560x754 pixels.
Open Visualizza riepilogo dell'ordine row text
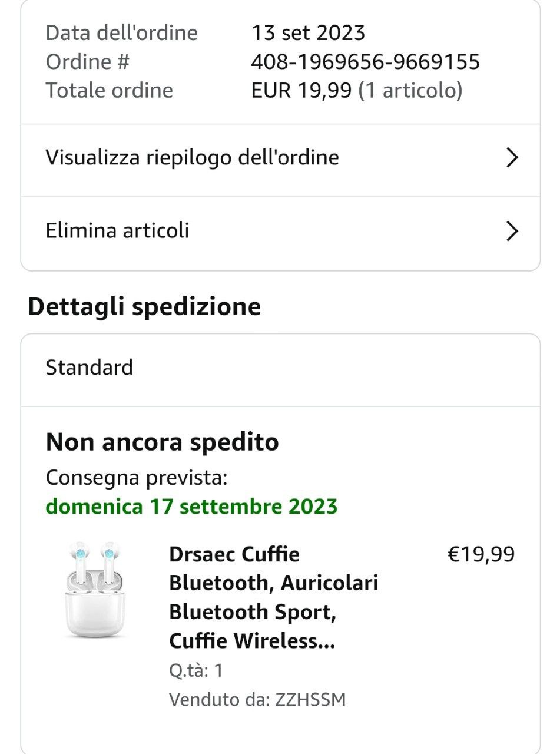[192, 158]
